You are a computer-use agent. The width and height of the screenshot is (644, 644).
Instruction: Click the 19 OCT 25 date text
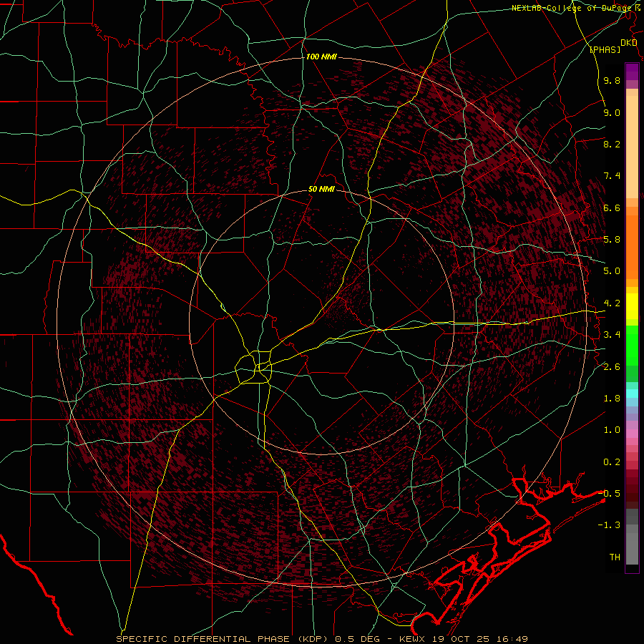tap(462, 639)
